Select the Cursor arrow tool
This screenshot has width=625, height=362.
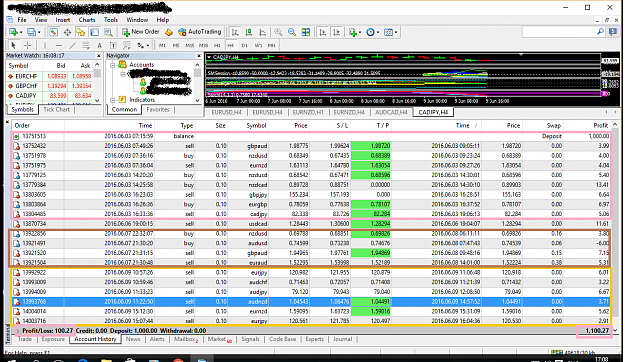pyautogui.click(x=13, y=45)
